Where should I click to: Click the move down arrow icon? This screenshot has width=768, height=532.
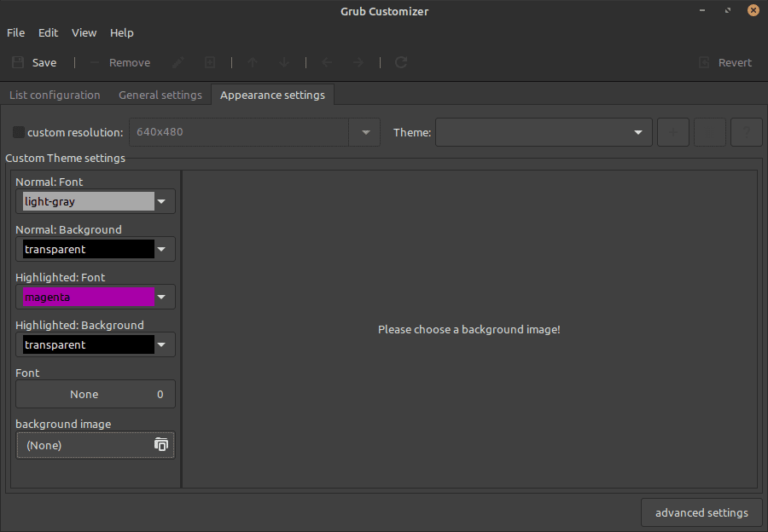pyautogui.click(x=285, y=62)
